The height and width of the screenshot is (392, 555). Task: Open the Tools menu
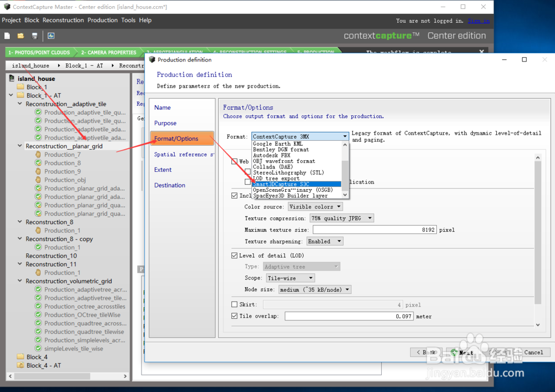tap(128, 20)
